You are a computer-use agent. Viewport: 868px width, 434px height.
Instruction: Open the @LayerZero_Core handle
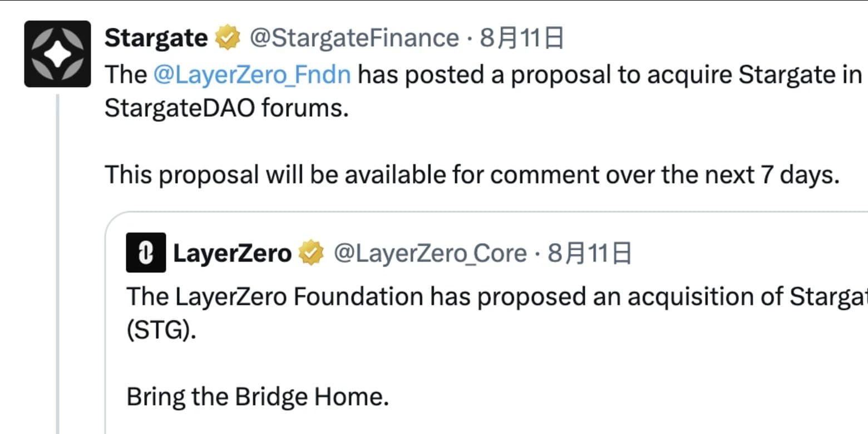[430, 253]
